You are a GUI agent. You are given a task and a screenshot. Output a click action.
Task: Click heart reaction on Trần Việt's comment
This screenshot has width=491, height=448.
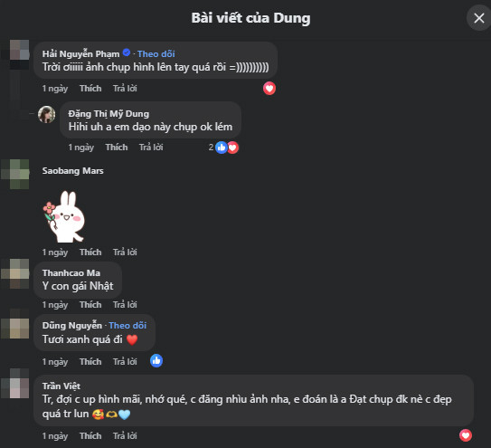(466, 435)
